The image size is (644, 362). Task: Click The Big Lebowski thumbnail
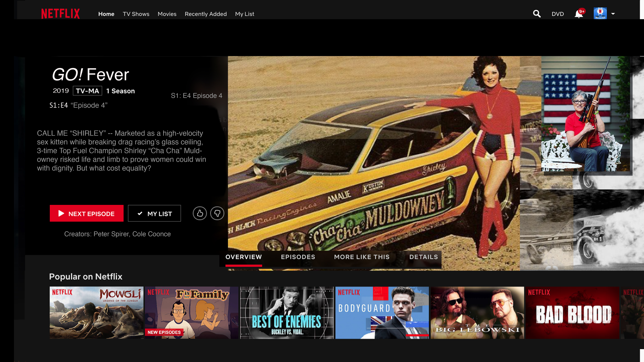[x=477, y=313]
